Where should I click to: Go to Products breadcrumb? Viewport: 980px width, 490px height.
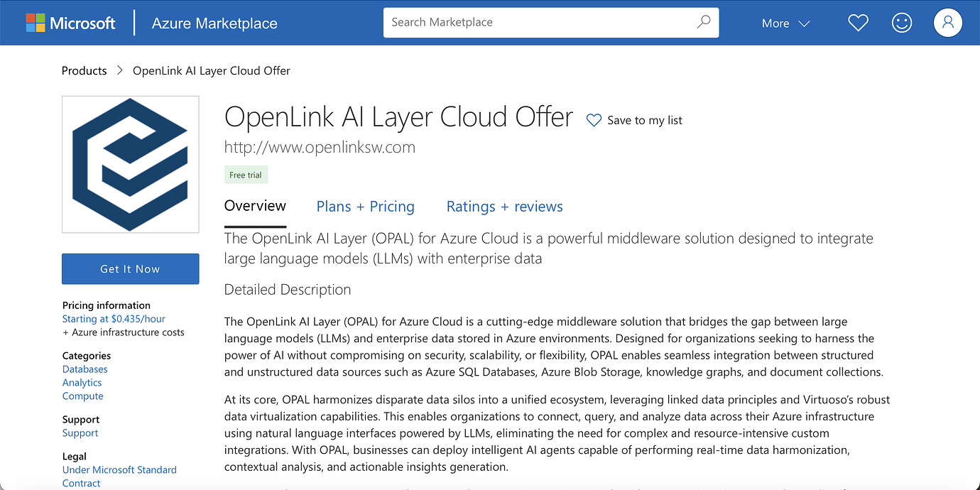tap(84, 71)
